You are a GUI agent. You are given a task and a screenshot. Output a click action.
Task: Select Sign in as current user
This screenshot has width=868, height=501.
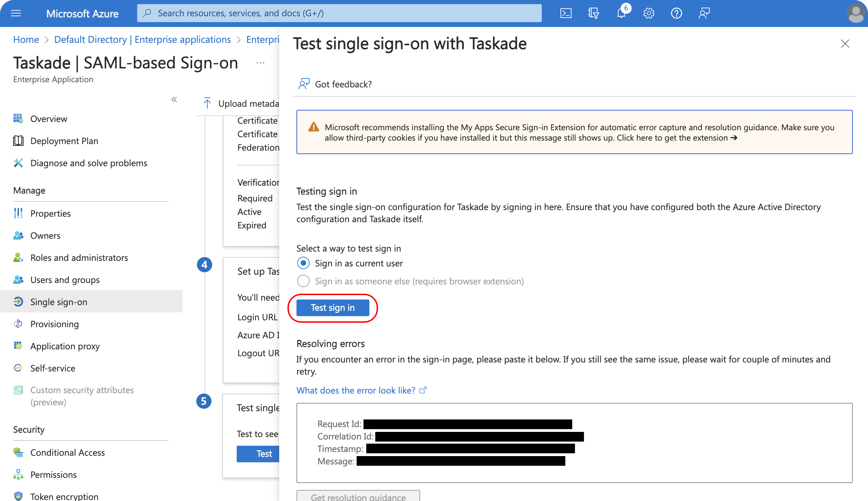tap(303, 263)
